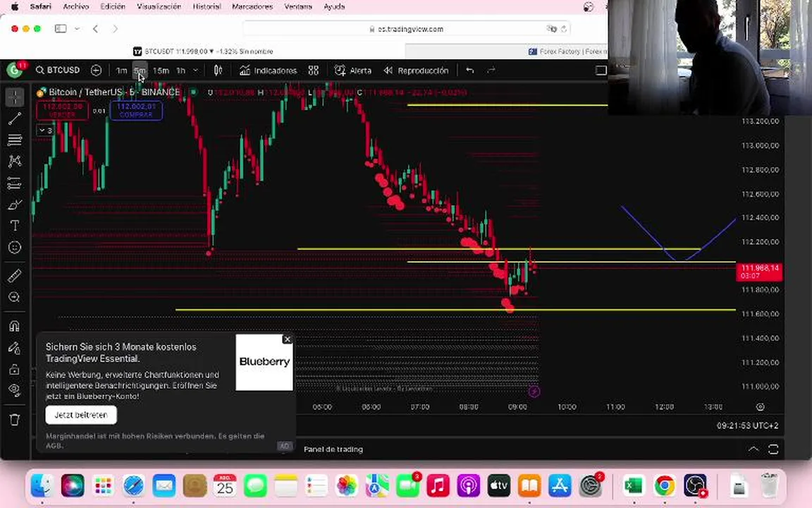Image resolution: width=812 pixels, height=508 pixels.
Task: Start bar Reproducción mode
Action: tap(417, 71)
